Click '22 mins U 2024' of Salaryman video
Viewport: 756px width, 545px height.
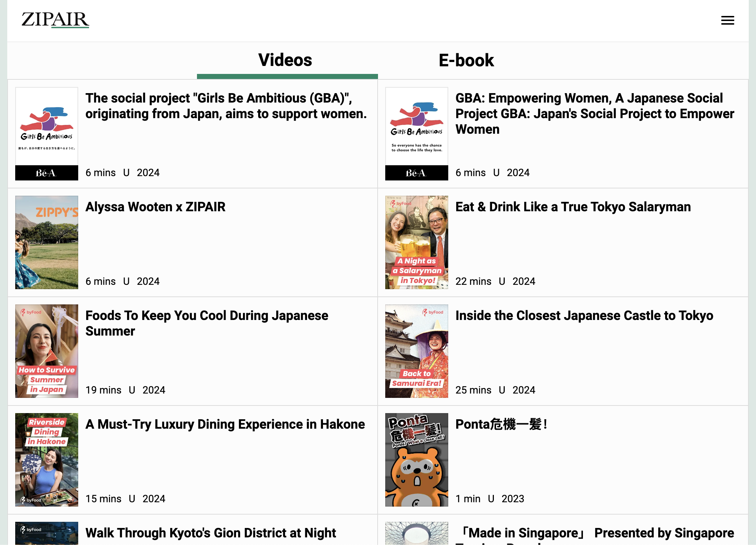coord(495,282)
